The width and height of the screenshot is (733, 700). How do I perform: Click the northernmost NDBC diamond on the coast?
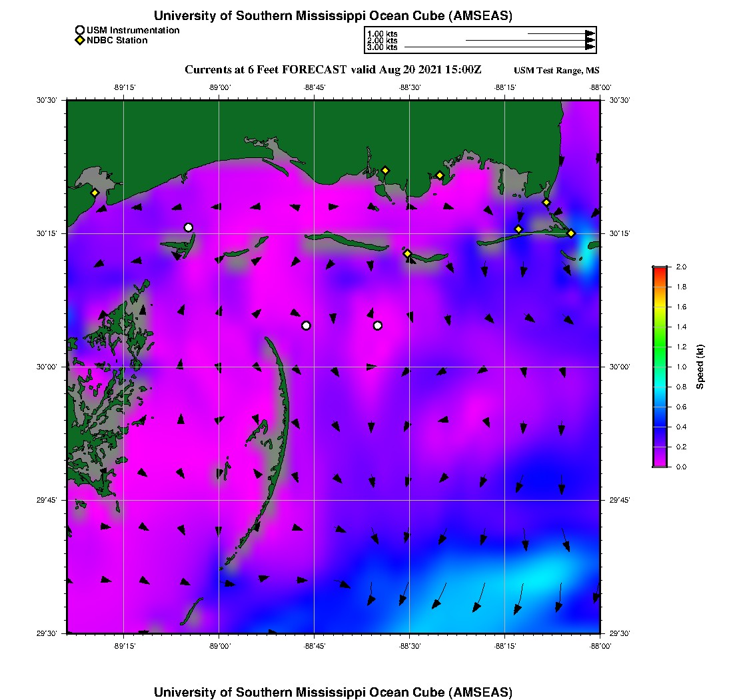(385, 170)
